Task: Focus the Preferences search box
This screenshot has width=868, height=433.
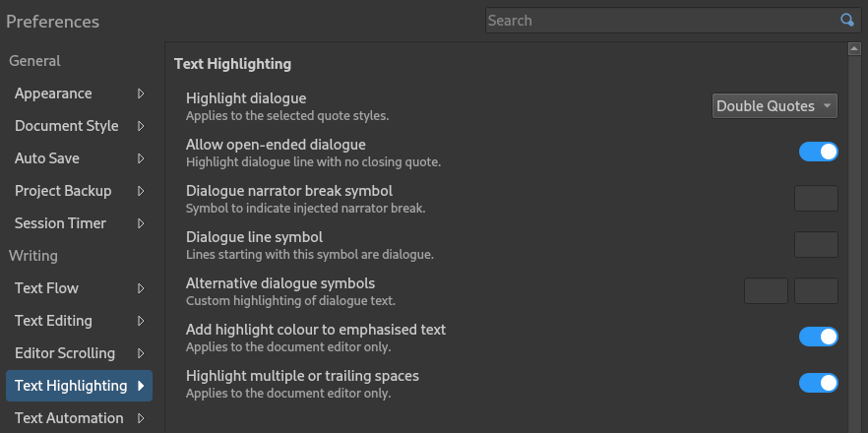Action: point(664,21)
